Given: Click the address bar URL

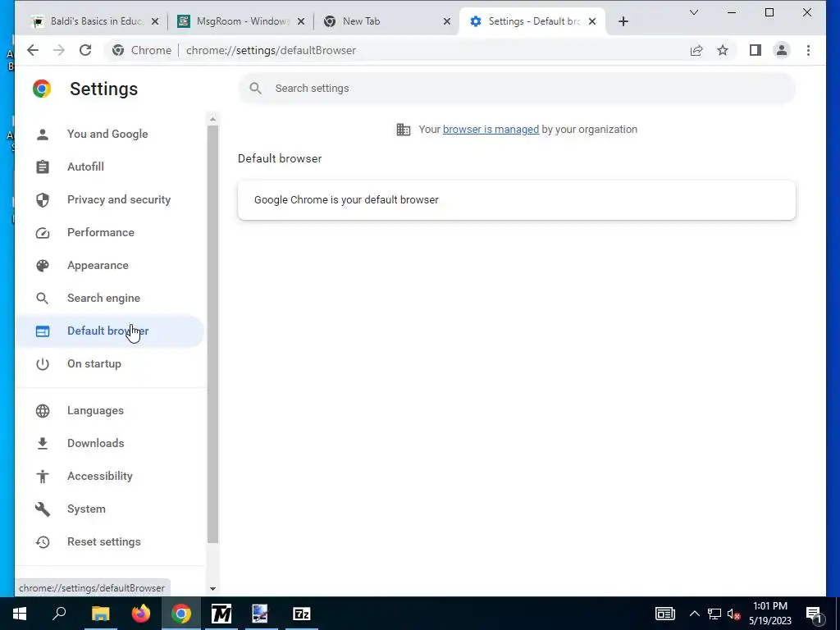Looking at the screenshot, I should [271, 50].
